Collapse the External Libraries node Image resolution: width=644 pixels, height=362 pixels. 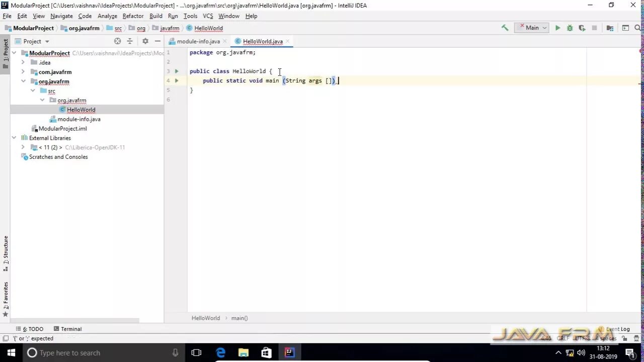[x=14, y=138]
